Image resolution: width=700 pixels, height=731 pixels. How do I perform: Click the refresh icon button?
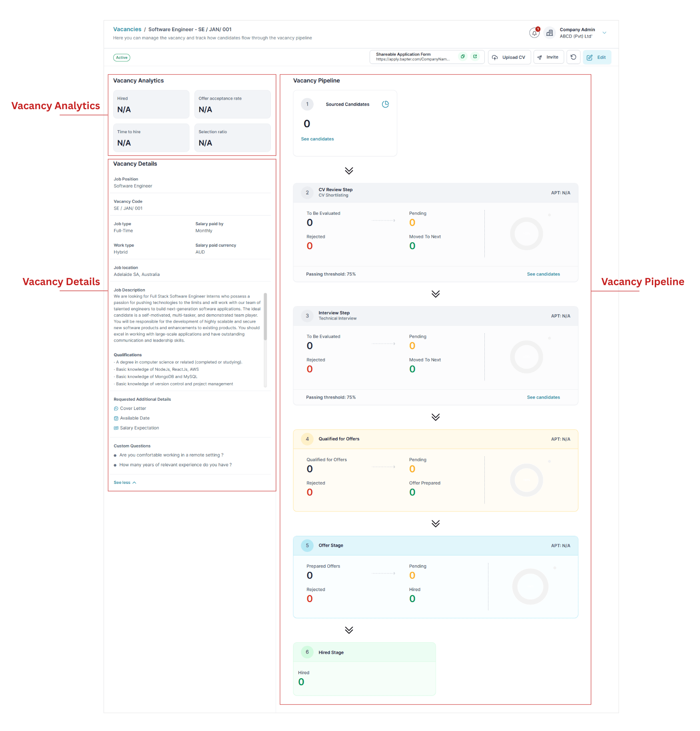(573, 57)
